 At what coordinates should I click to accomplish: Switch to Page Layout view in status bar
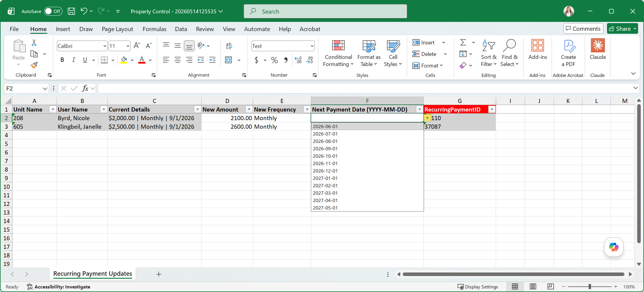(533, 287)
